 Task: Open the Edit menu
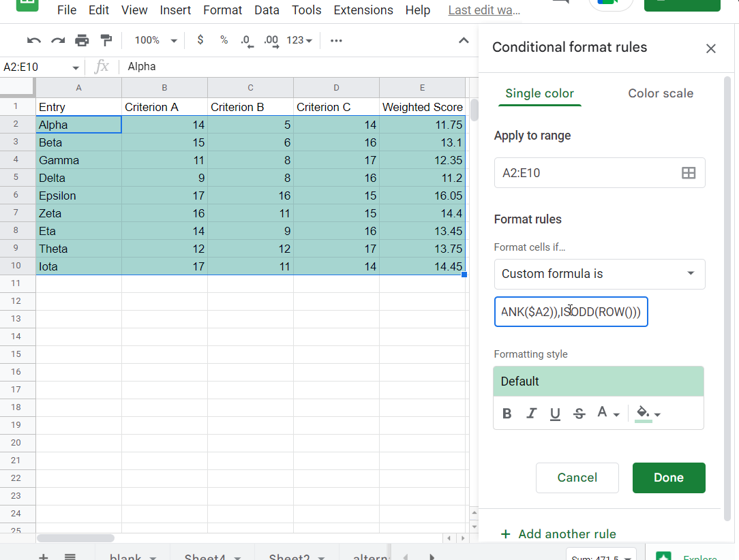pos(98,10)
